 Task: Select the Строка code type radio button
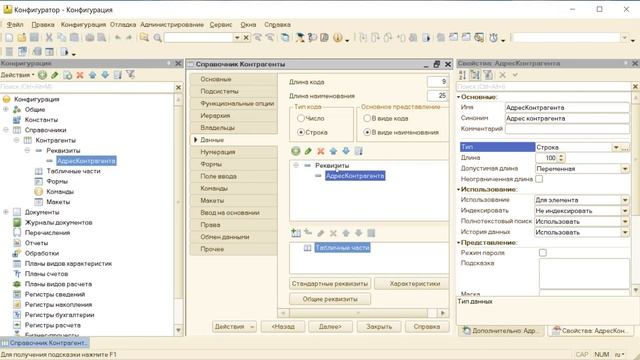pos(301,132)
